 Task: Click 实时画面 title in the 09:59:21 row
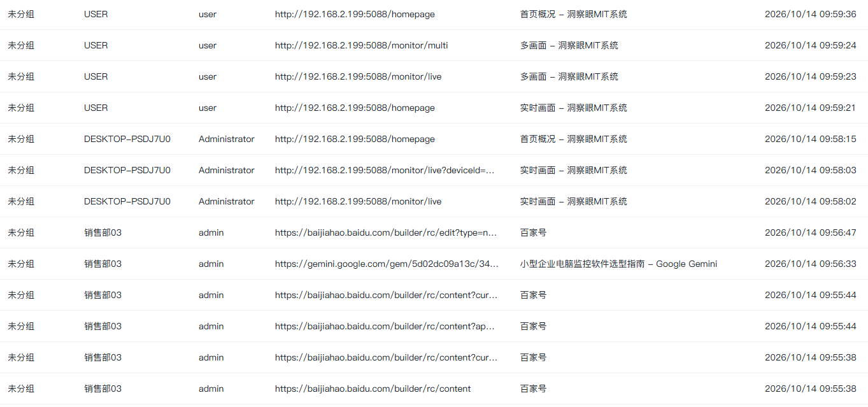coord(573,108)
